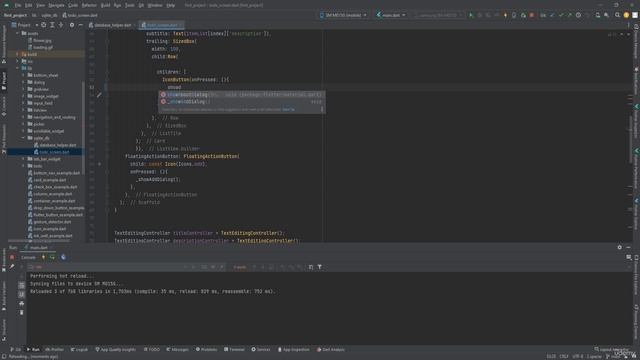Open the Logcat tool window
This screenshot has width=640, height=360.
79,349
